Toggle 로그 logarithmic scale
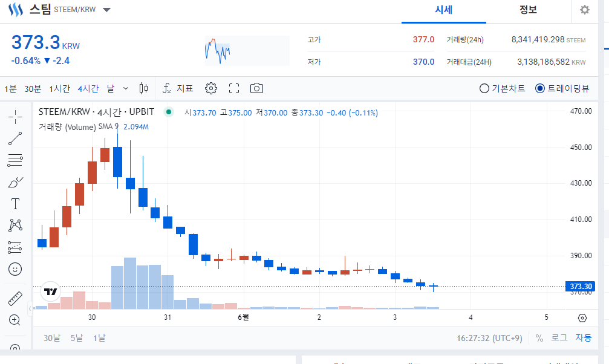 coord(559,338)
